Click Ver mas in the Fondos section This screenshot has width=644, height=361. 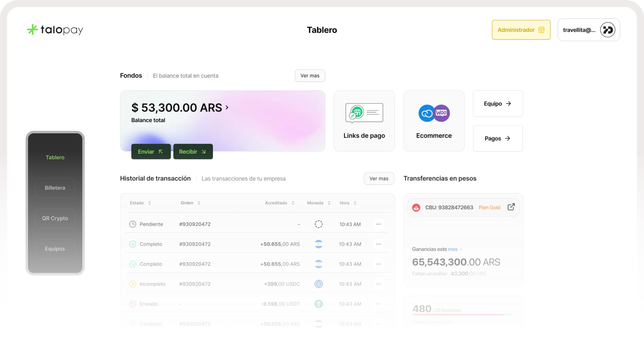point(310,76)
